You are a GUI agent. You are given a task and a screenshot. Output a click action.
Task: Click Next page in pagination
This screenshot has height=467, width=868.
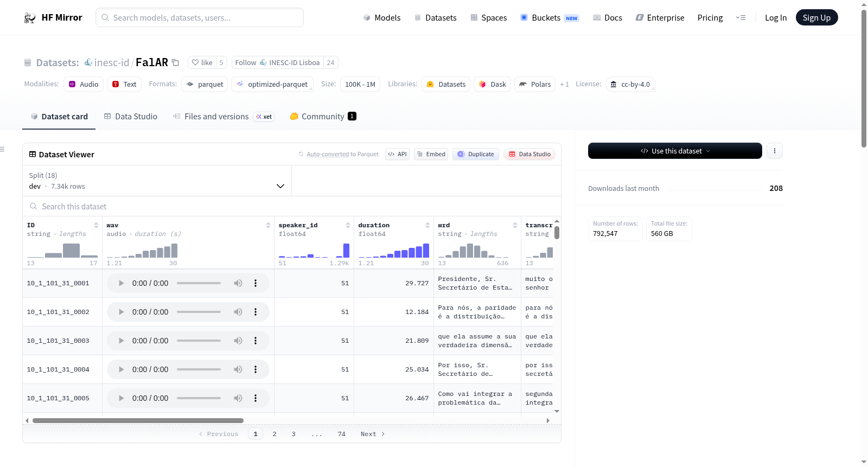(x=373, y=434)
